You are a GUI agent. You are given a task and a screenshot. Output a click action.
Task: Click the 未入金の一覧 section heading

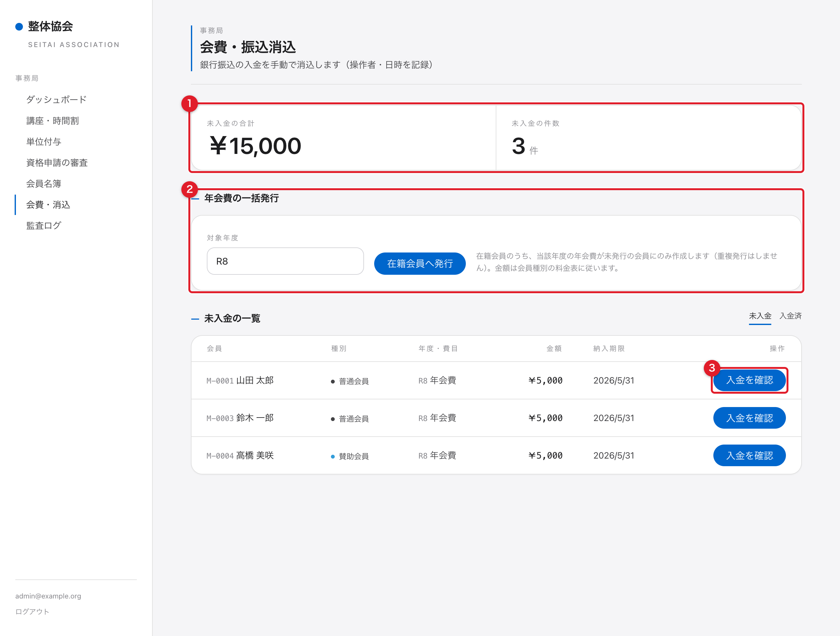(232, 318)
